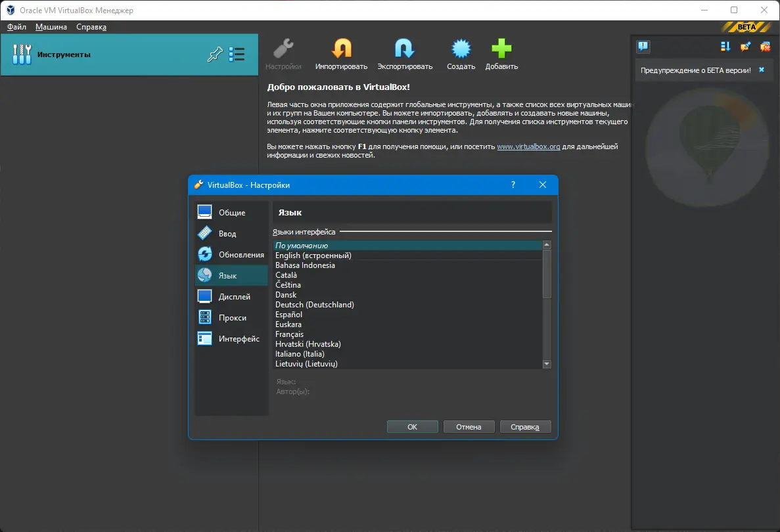Click 'Предупреждение о БЕТА версии!' notification text
Viewport: 780px width, 532px height.
(695, 70)
